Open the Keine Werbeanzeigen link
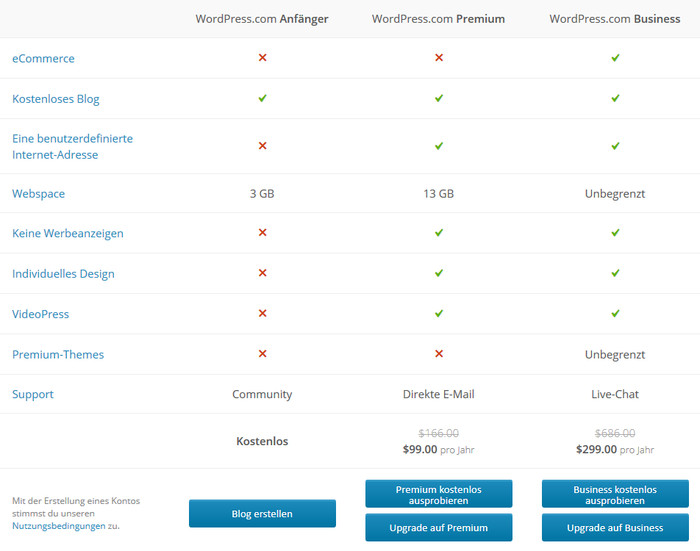 [68, 234]
